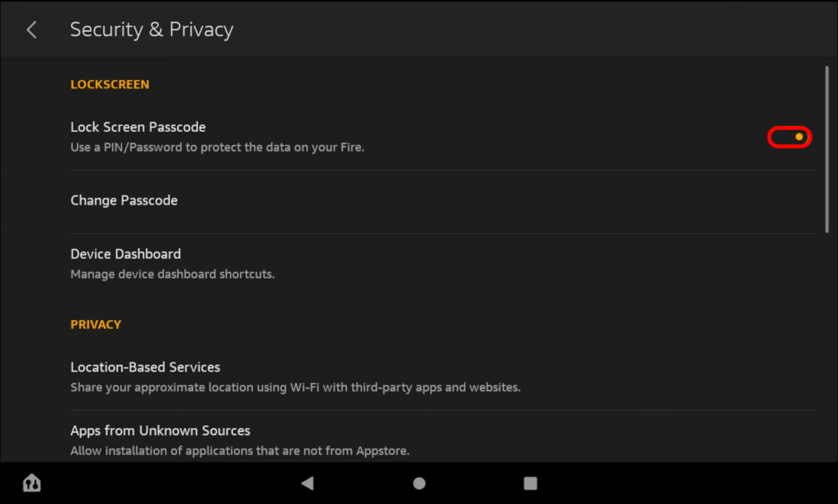Open Location-Based Services settings
This screenshot has height=504, width=838.
point(145,367)
